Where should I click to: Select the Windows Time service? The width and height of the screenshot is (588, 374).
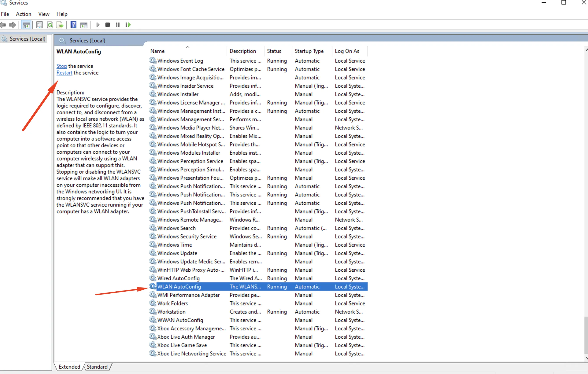258,245
